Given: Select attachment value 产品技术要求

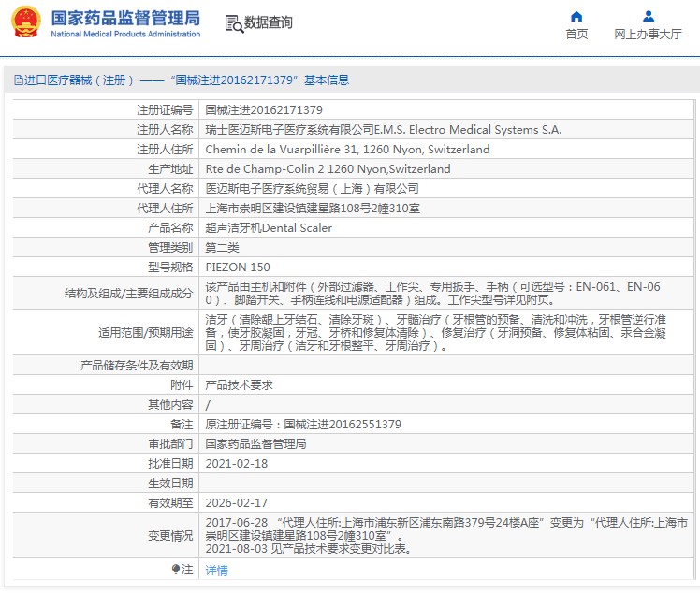Looking at the screenshot, I should point(239,384).
